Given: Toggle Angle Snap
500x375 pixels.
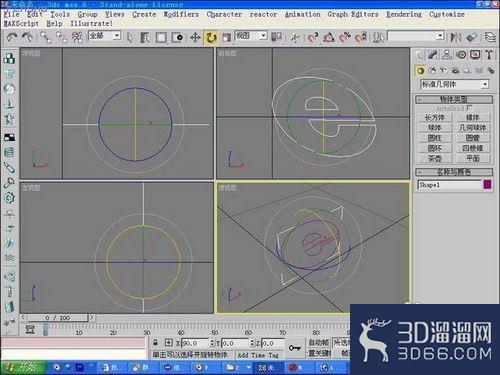Looking at the screenshot, I should click(329, 37).
